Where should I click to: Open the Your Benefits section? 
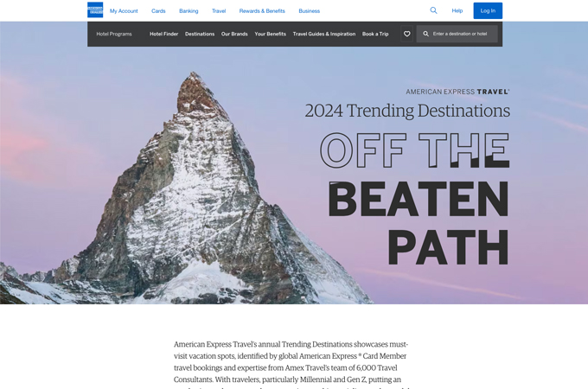[x=271, y=34]
